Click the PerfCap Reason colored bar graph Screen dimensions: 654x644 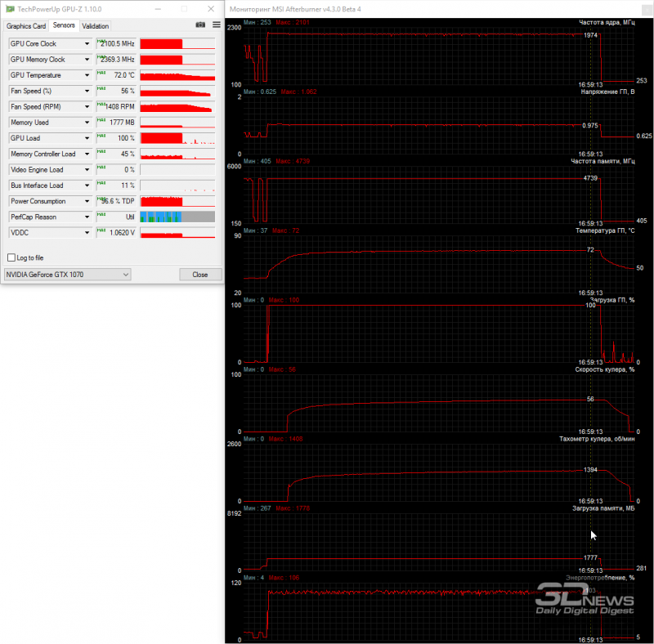(177, 217)
